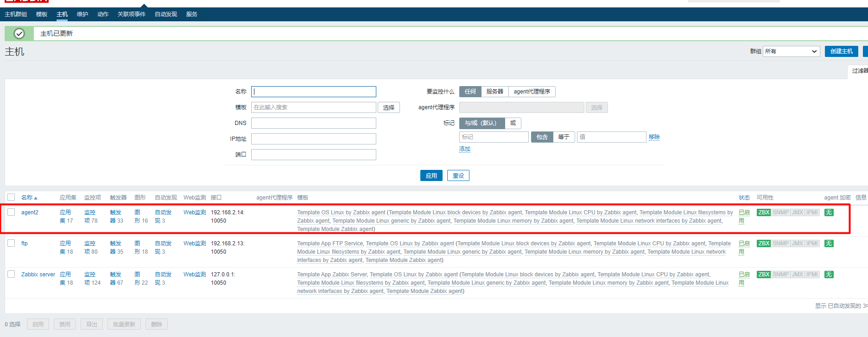Open ftp 触发器 35 link
Screen dimensions: 868x337
click(115, 248)
